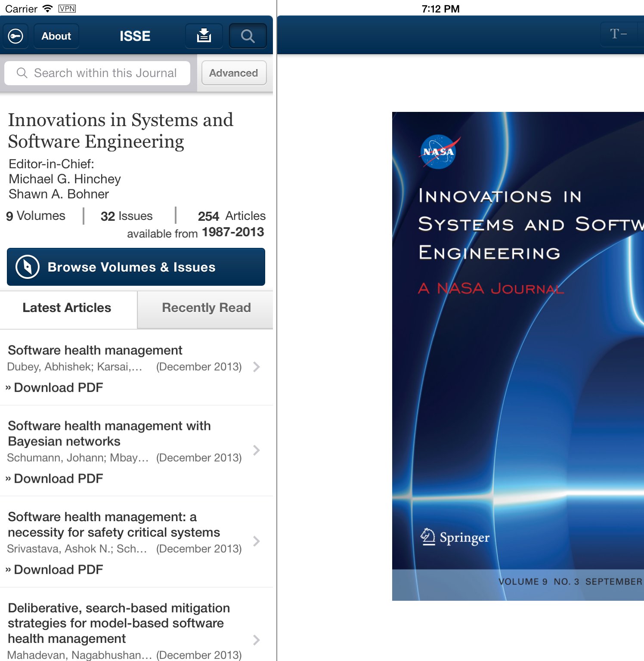Image resolution: width=644 pixels, height=661 pixels.
Task: Open 'necessity for safety critical systems' article
Action: click(x=114, y=525)
